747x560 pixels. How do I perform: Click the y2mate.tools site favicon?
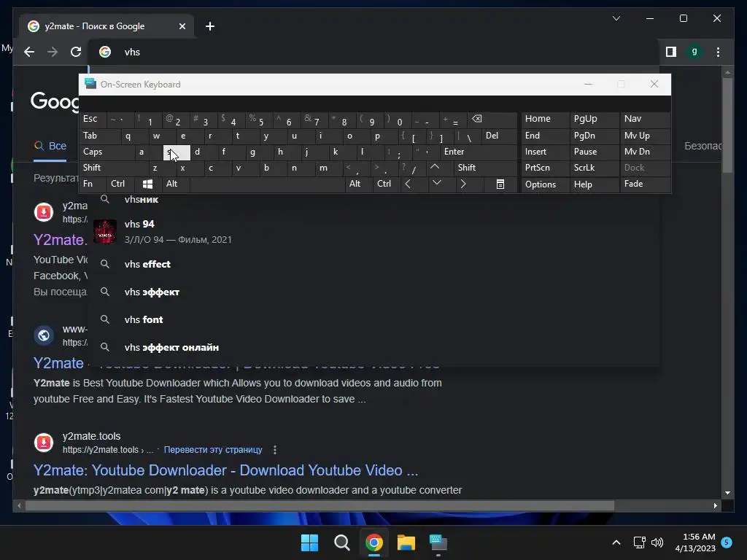pos(43,443)
